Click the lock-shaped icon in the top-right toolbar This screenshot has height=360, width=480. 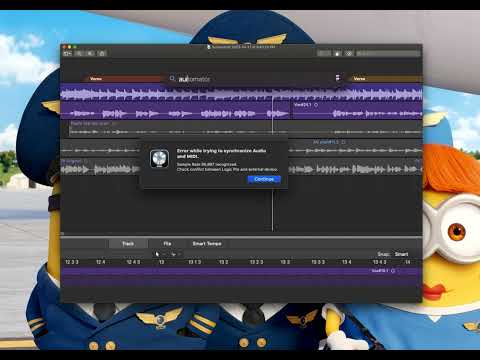(x=337, y=53)
